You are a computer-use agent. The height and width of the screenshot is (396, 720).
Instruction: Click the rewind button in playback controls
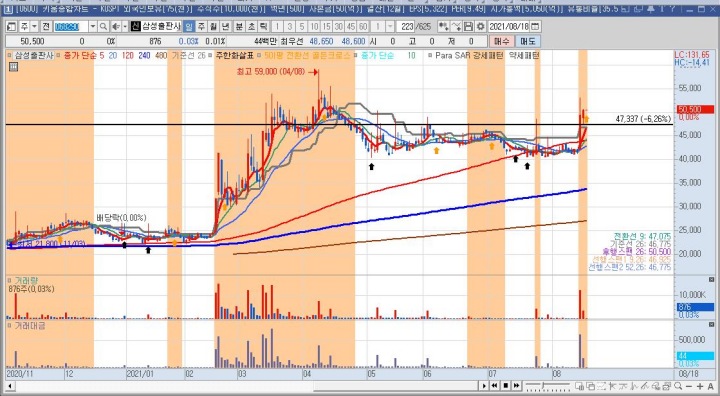coord(495,386)
